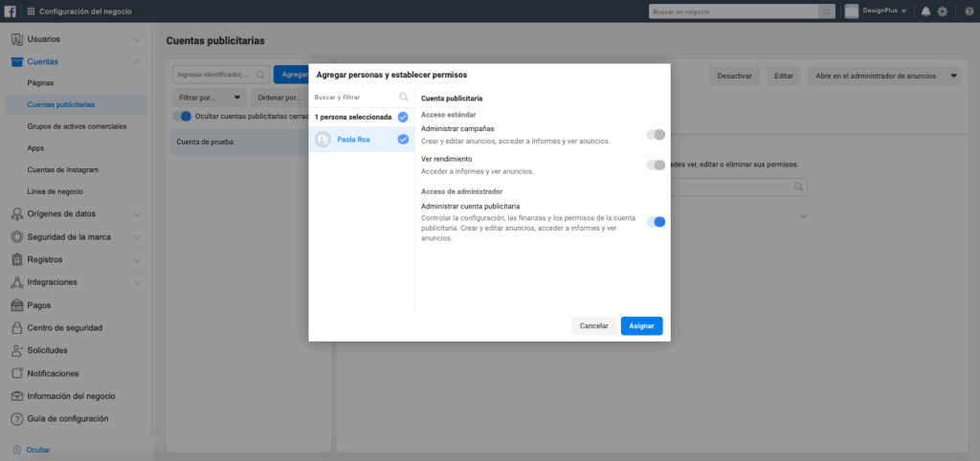The width and height of the screenshot is (980, 461).
Task: Click the dialog's Buscar y filtrar magnifier
Action: (x=404, y=97)
